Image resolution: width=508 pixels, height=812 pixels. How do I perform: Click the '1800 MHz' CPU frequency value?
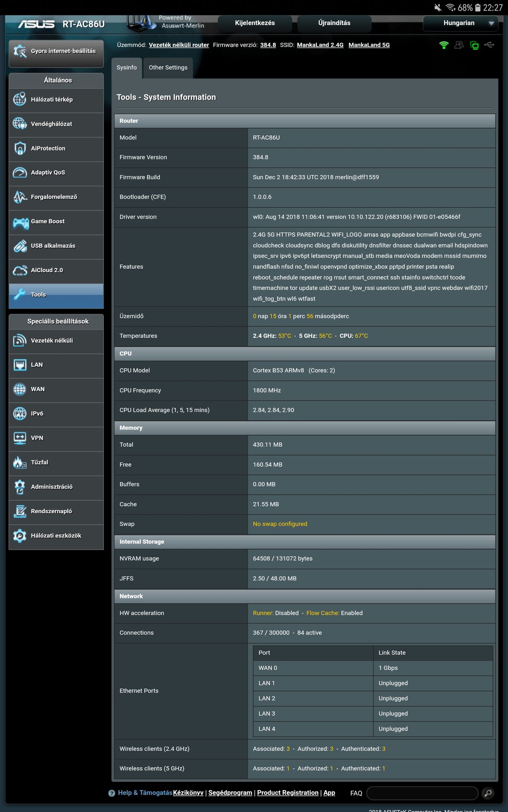[267, 390]
